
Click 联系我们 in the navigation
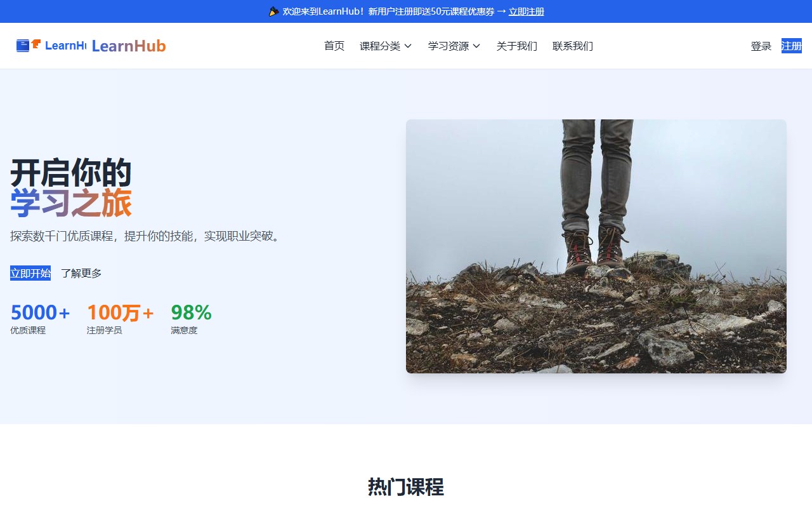pos(572,46)
